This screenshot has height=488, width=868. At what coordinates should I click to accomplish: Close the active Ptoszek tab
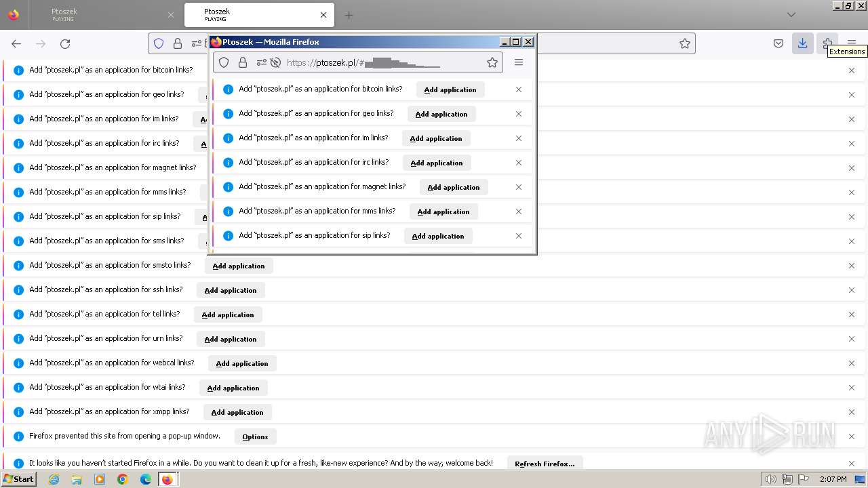[x=323, y=15]
